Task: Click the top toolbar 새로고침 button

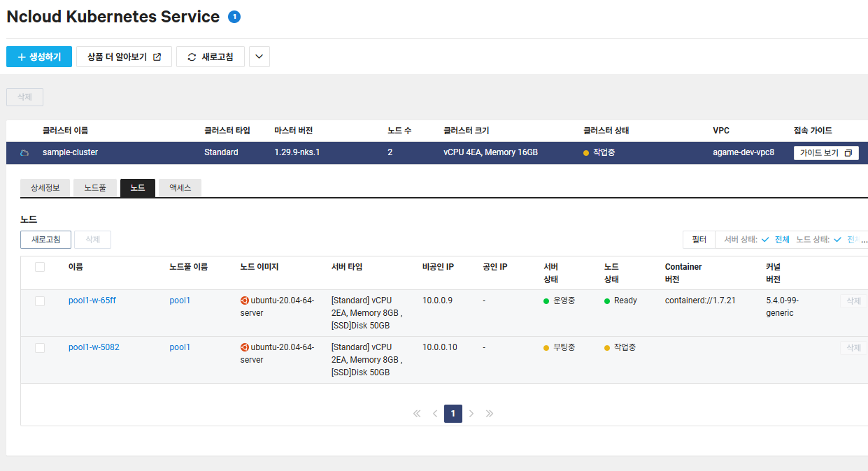Action: [211, 57]
